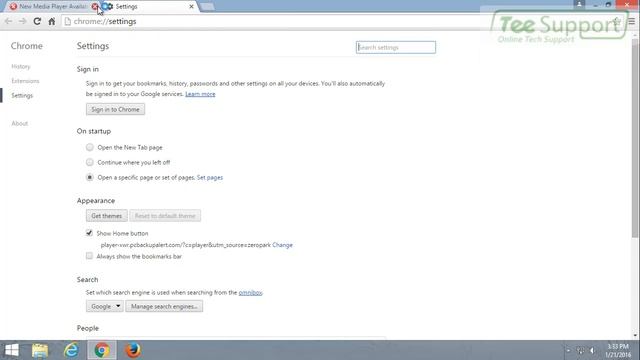This screenshot has height=360, width=640.
Task: Show hidden system tray icons
Action: click(568, 351)
